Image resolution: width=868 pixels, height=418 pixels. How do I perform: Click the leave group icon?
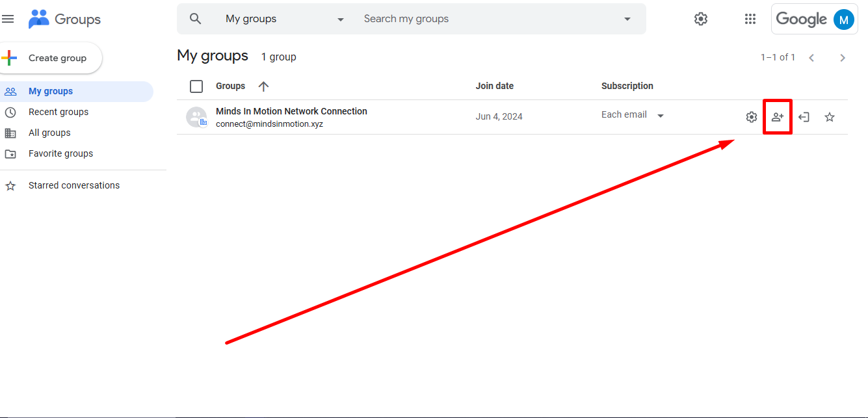804,117
